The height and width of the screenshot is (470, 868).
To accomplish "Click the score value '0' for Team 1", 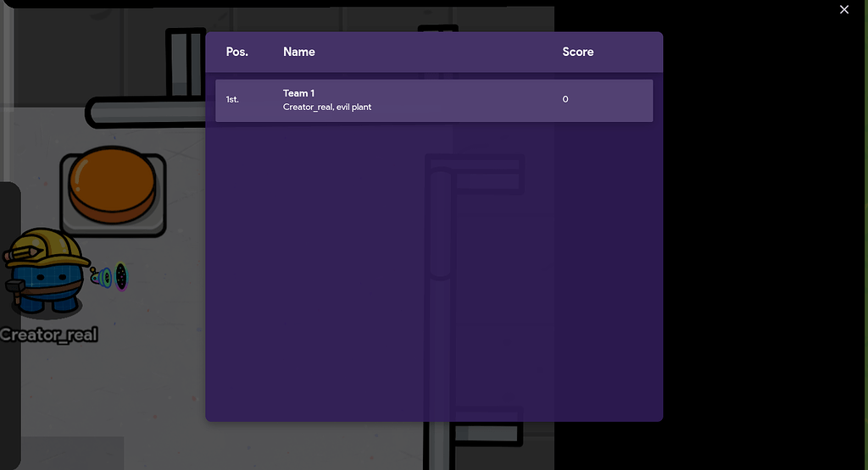I will [565, 100].
